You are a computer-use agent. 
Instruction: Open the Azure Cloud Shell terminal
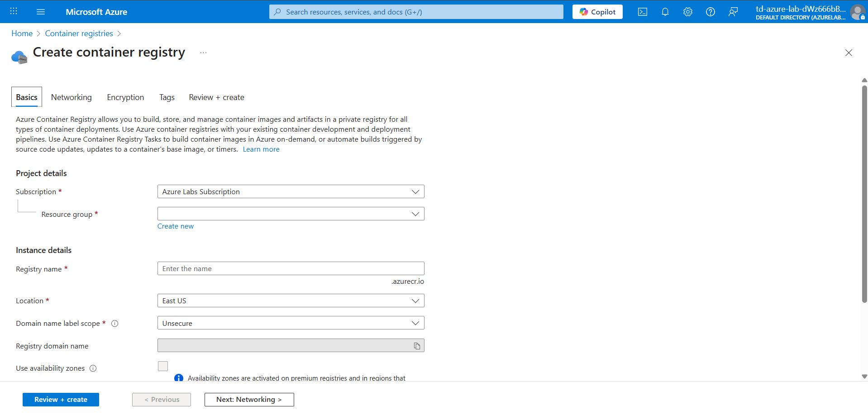(x=642, y=12)
